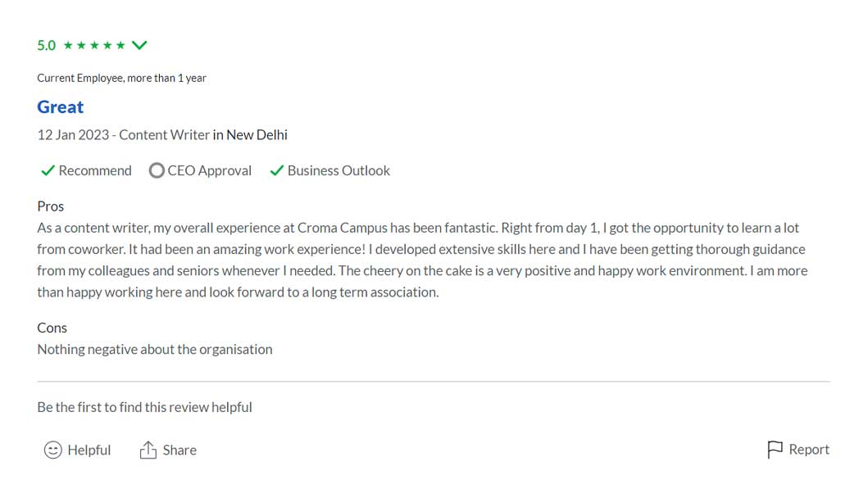Click the "in New Delhi" location text
The image size is (868, 498).
[x=250, y=135]
